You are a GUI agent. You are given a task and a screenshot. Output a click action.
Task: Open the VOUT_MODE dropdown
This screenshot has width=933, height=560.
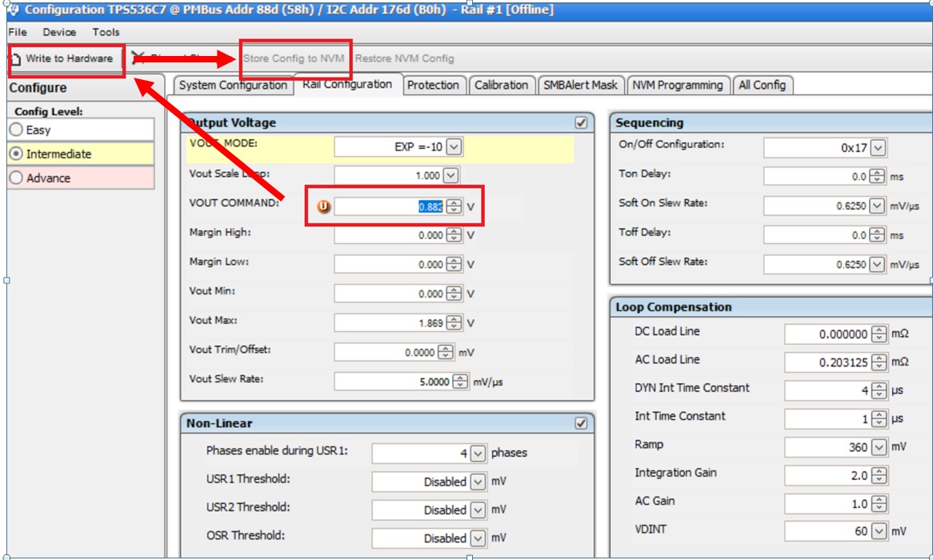click(454, 147)
